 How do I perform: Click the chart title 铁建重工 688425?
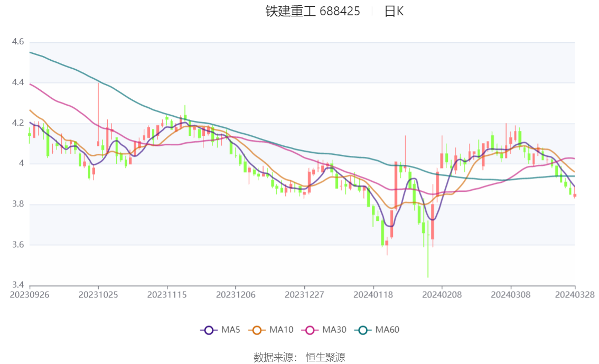tap(313, 11)
